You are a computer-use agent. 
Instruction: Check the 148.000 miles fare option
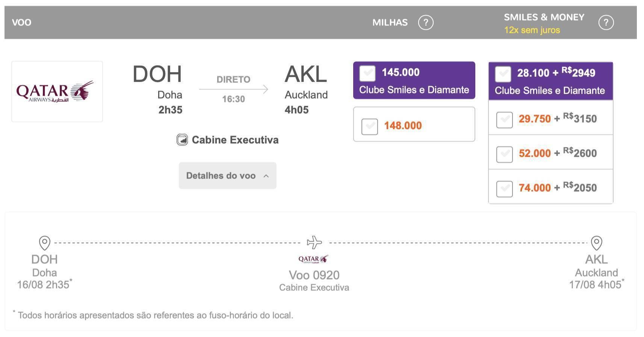click(370, 126)
